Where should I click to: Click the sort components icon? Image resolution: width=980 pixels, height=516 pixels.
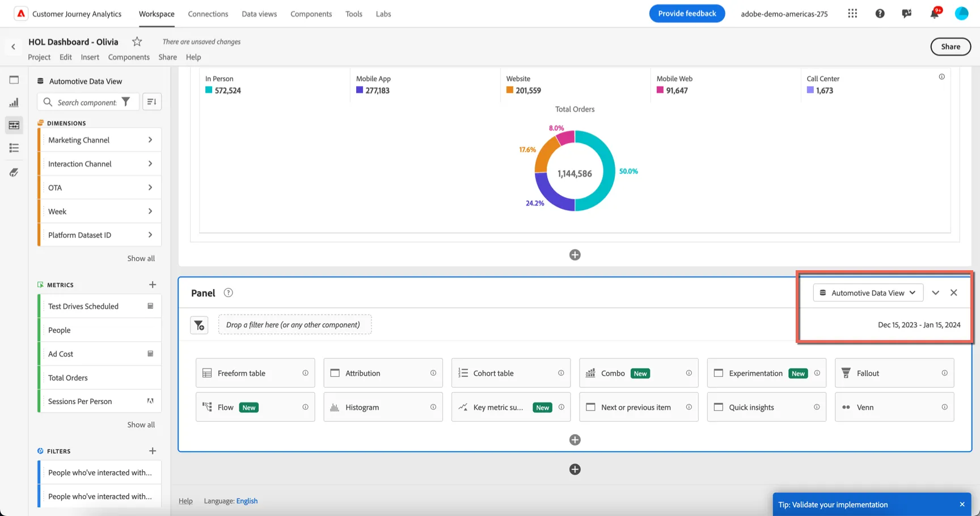[151, 102]
